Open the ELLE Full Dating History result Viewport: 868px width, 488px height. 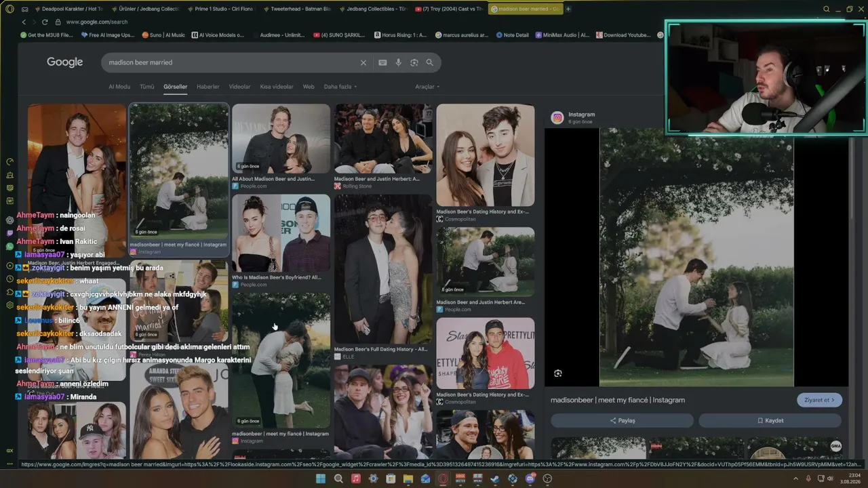click(x=383, y=277)
